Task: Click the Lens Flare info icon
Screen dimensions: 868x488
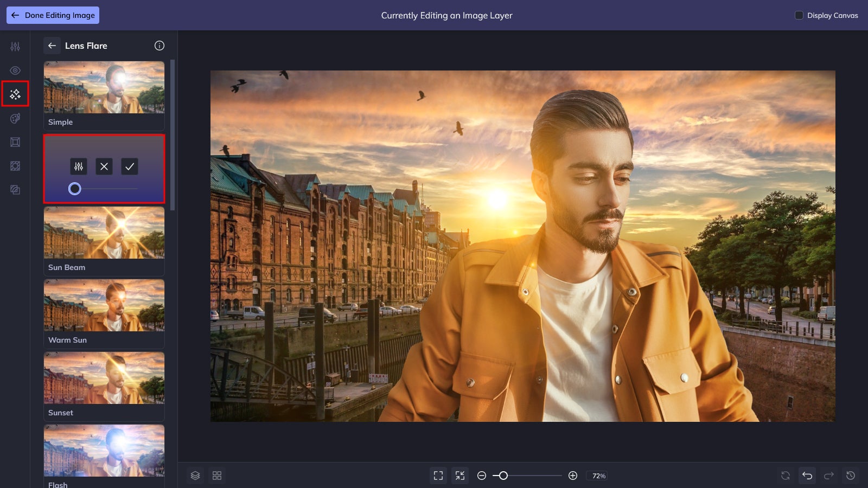Action: pos(159,46)
